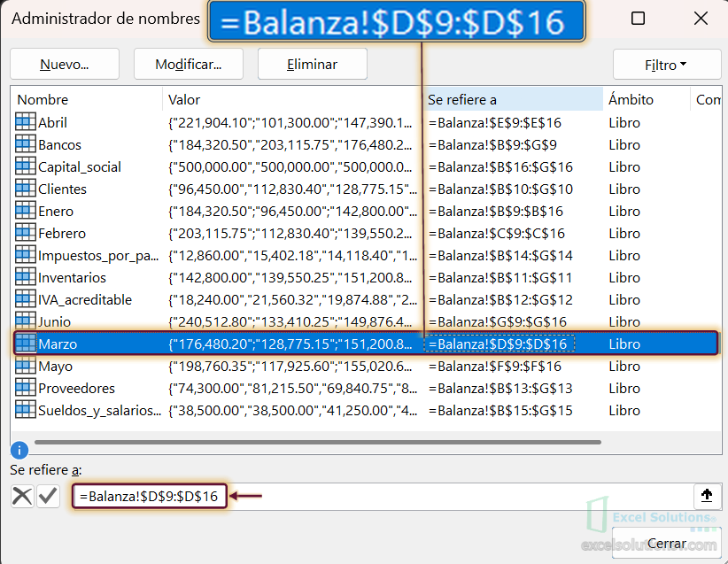
Task: Confirm the reference edit with checkmark icon
Action: (x=49, y=496)
